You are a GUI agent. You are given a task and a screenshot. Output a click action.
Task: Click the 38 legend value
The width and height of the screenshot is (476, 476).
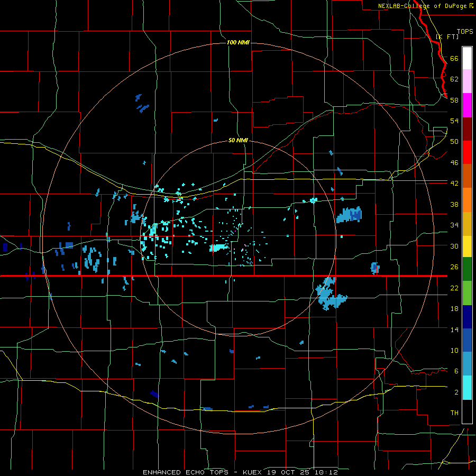point(454,204)
